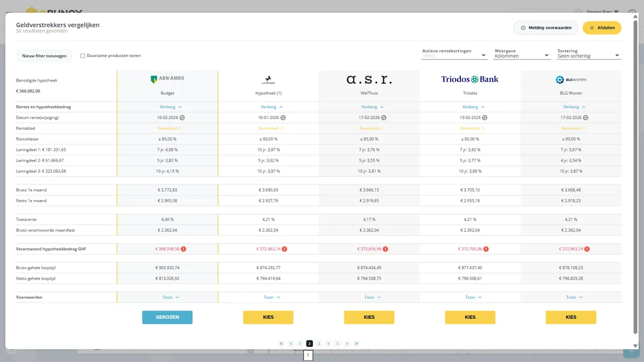Jump to the first results page with the double-left arrow
Screen dimensions: 644x362
point(281,344)
